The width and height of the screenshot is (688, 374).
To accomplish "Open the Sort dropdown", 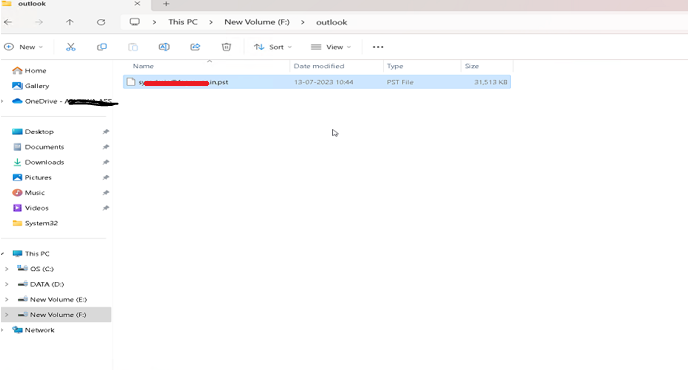I will 272,47.
